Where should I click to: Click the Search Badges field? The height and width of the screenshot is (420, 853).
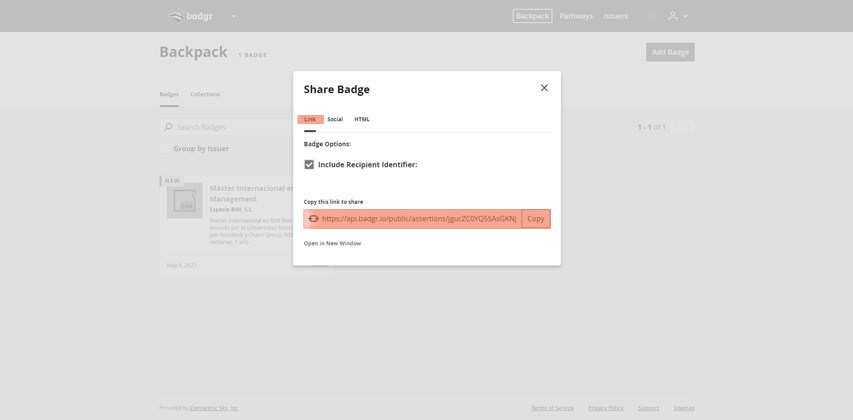pyautogui.click(x=226, y=127)
